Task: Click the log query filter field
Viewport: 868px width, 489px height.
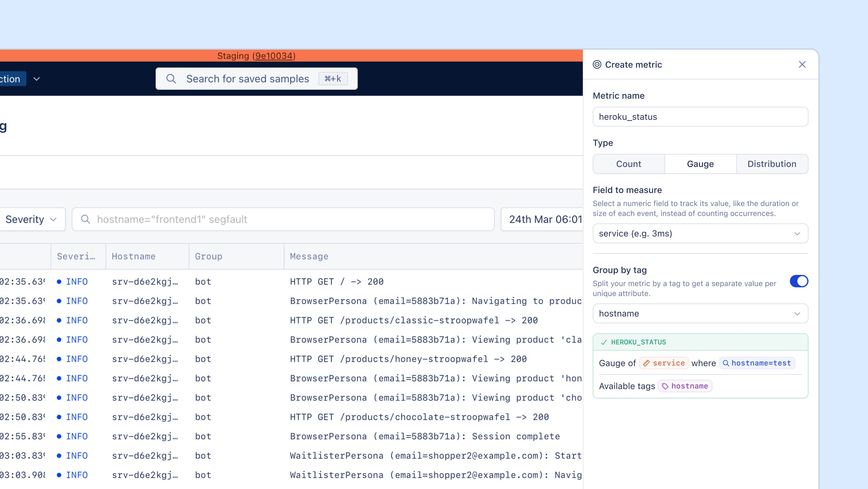Action: [x=283, y=219]
